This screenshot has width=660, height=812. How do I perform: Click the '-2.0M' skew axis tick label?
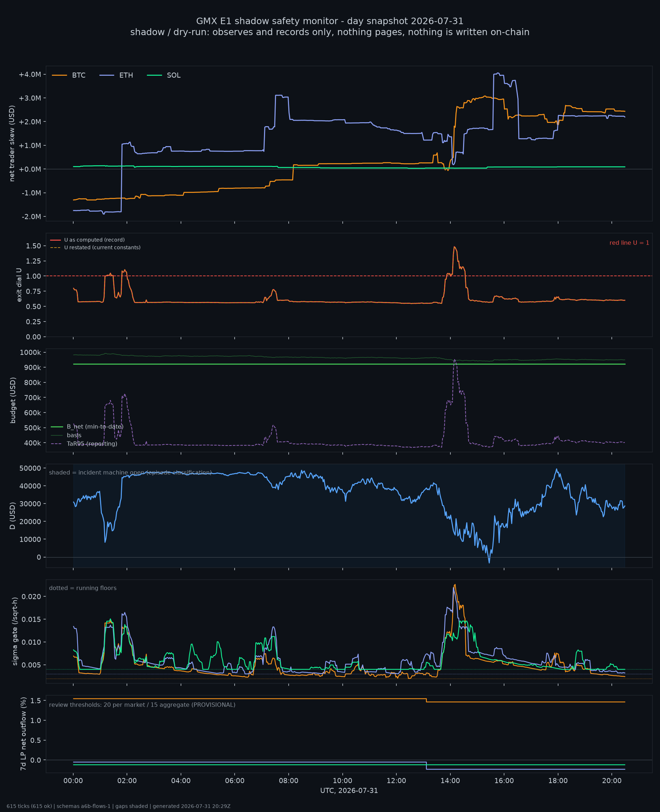(x=31, y=216)
